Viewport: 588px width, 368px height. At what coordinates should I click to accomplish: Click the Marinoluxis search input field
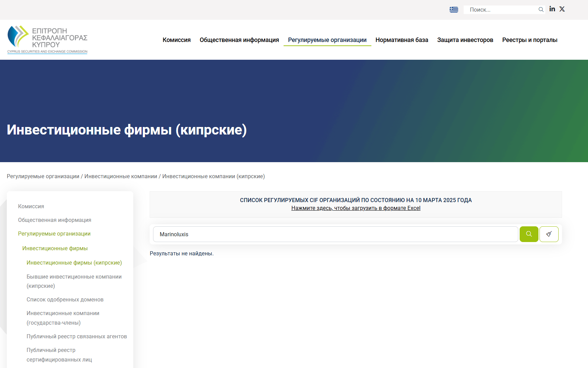tap(335, 234)
